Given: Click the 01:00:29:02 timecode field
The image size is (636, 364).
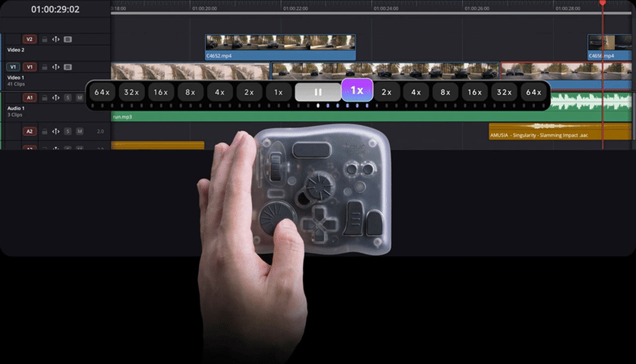Looking at the screenshot, I should (x=55, y=9).
